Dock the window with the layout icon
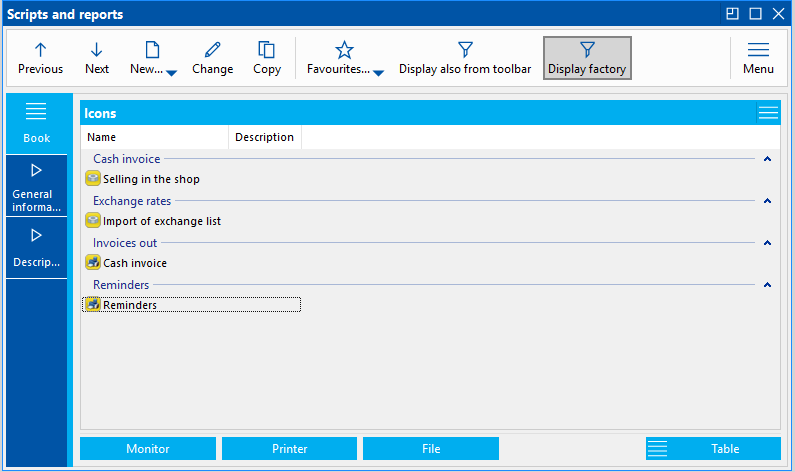Screen dimensions: 795x472 (732, 14)
